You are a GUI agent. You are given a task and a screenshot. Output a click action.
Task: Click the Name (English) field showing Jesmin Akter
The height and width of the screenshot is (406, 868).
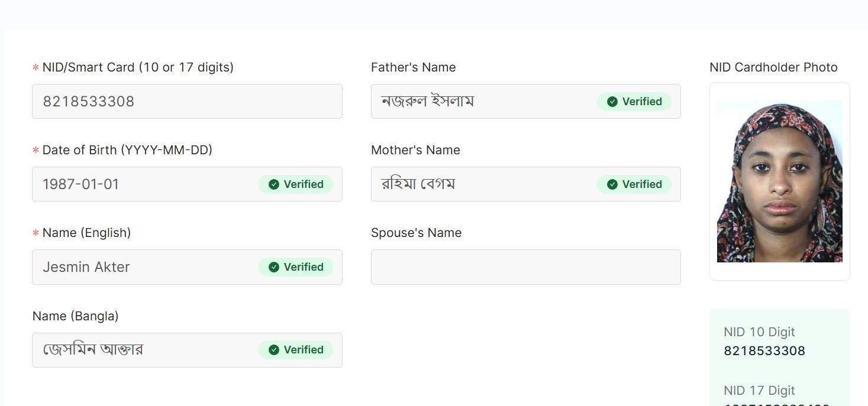[x=142, y=267]
